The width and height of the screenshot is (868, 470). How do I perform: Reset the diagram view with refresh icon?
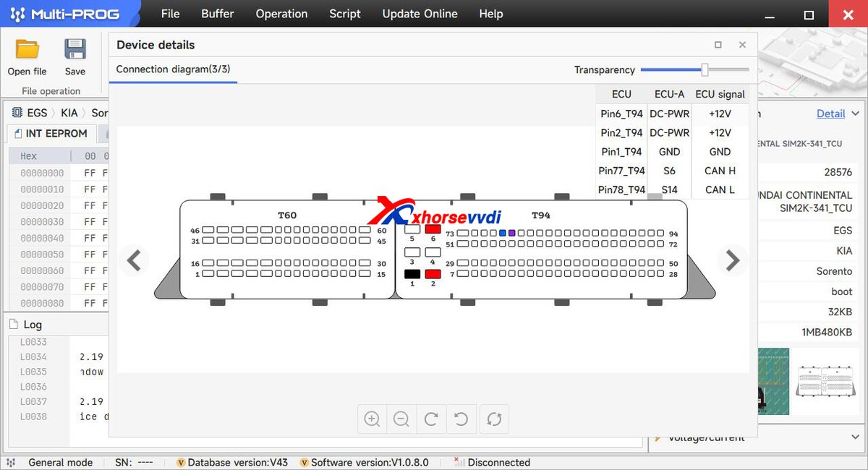click(x=494, y=419)
